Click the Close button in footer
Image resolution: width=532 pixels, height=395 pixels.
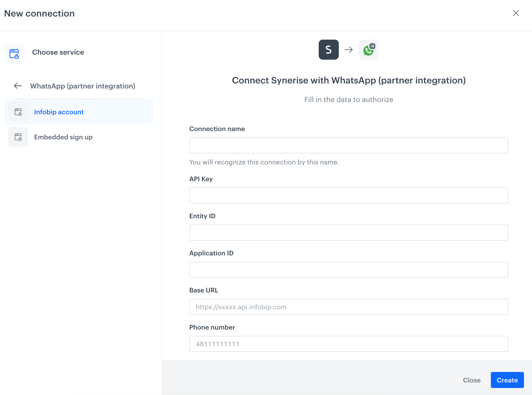click(472, 380)
